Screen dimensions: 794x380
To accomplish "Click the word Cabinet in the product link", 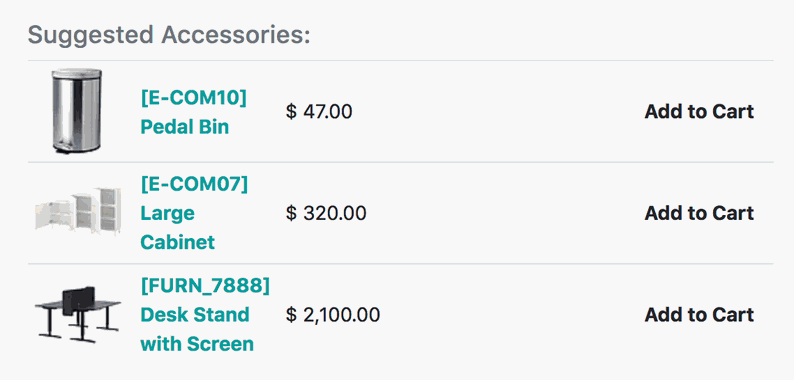I will tap(177, 242).
